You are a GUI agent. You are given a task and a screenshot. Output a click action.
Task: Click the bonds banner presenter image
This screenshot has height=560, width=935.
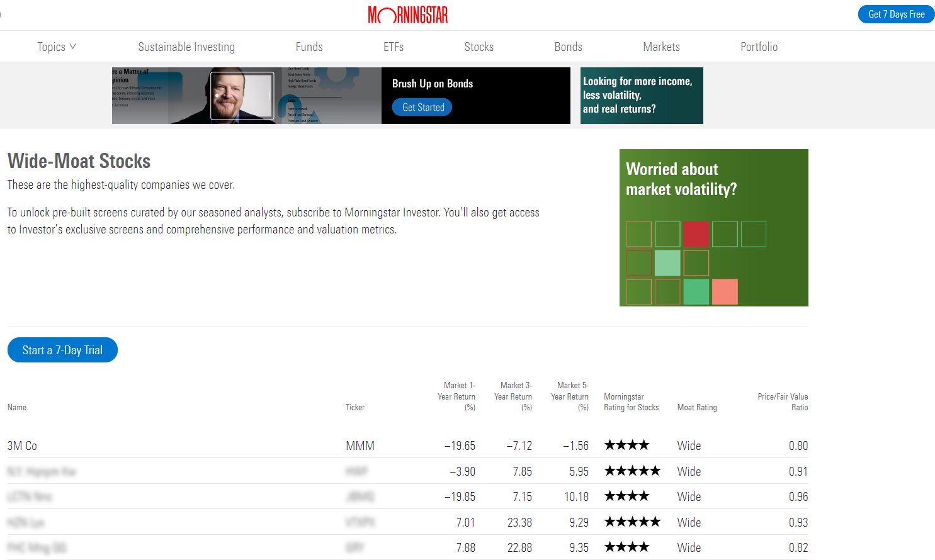247,96
